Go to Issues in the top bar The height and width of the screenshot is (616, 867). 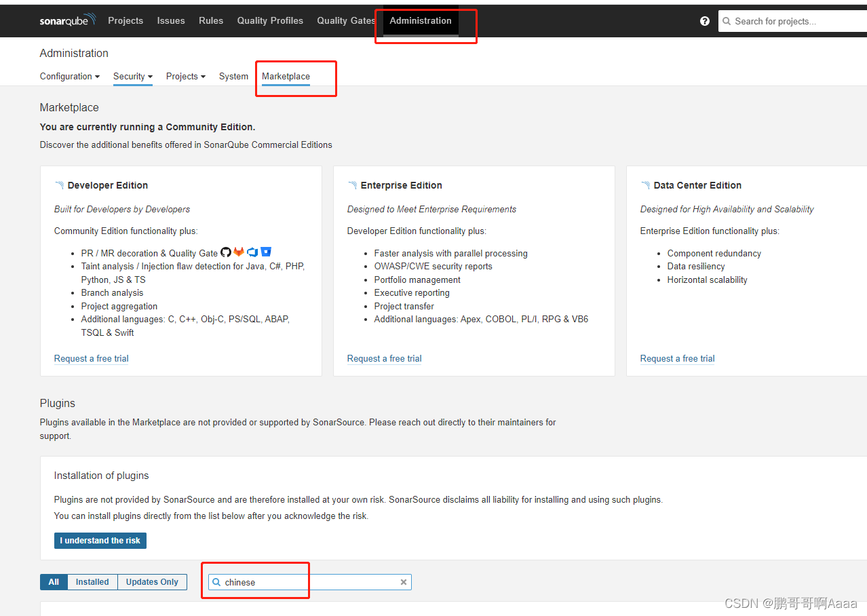point(171,21)
